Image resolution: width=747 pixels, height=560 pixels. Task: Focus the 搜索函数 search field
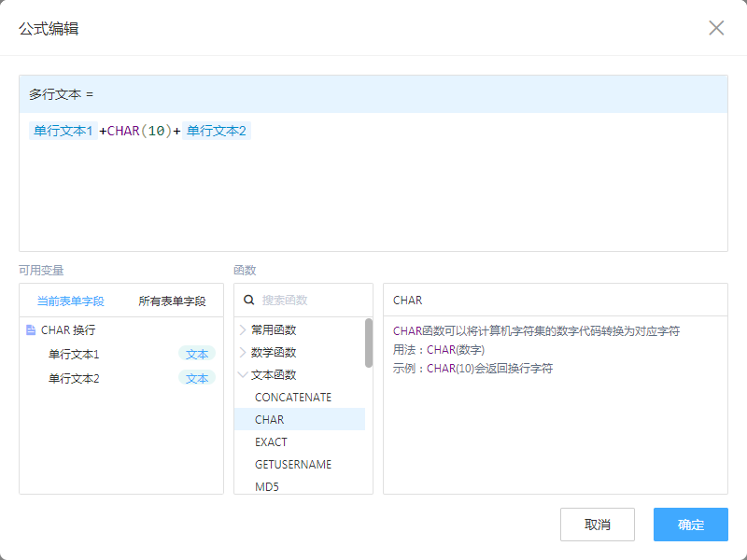coord(308,301)
